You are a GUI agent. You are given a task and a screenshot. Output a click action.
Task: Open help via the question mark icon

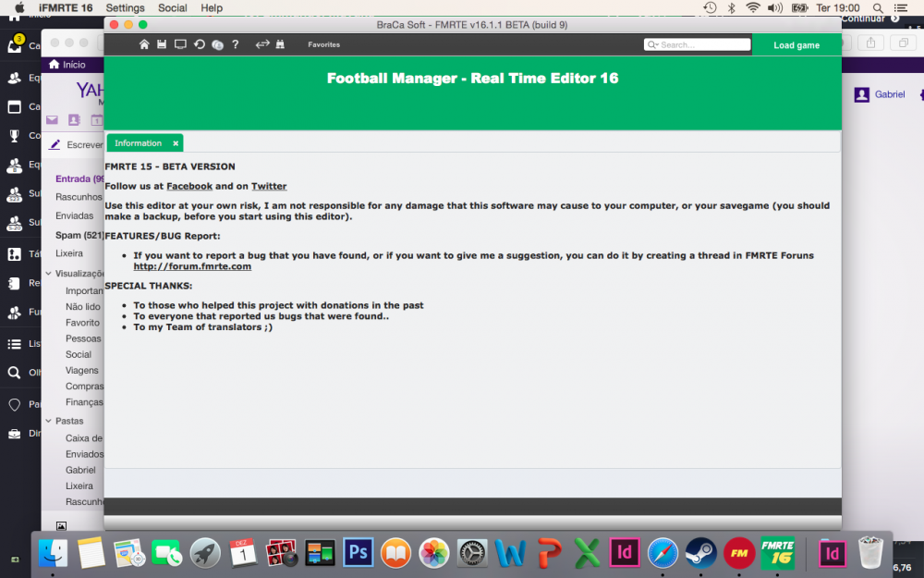pos(235,44)
